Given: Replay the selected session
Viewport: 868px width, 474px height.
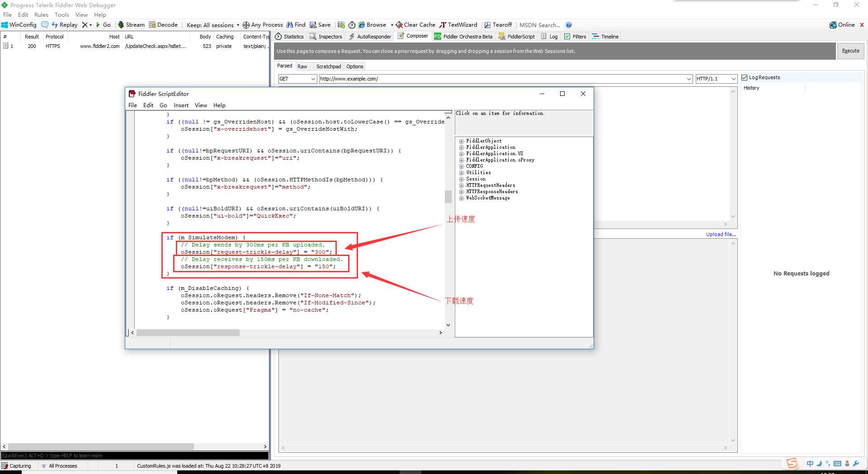Looking at the screenshot, I should (64, 25).
